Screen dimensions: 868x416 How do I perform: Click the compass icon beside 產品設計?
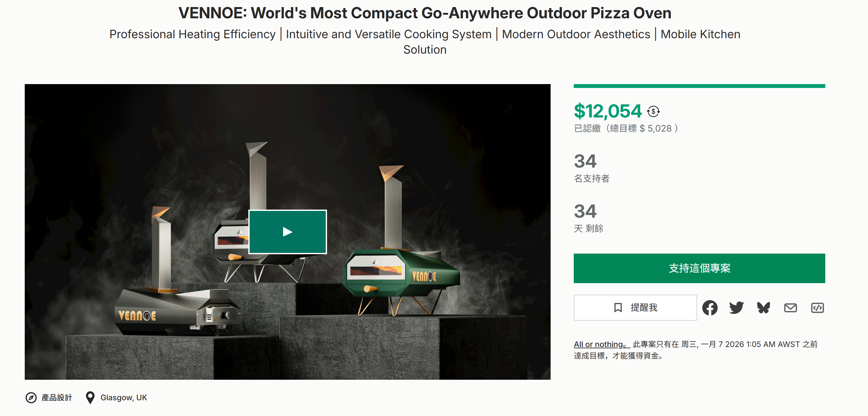(31, 397)
